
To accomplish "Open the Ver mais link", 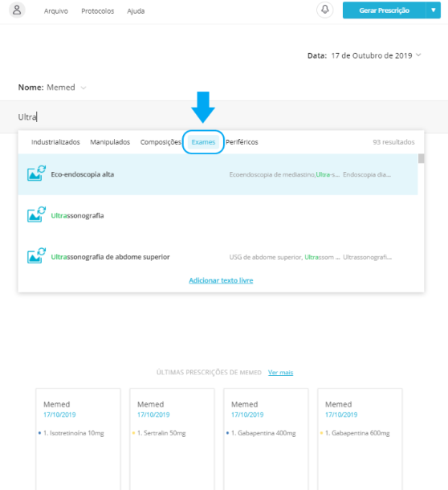I will click(280, 372).
